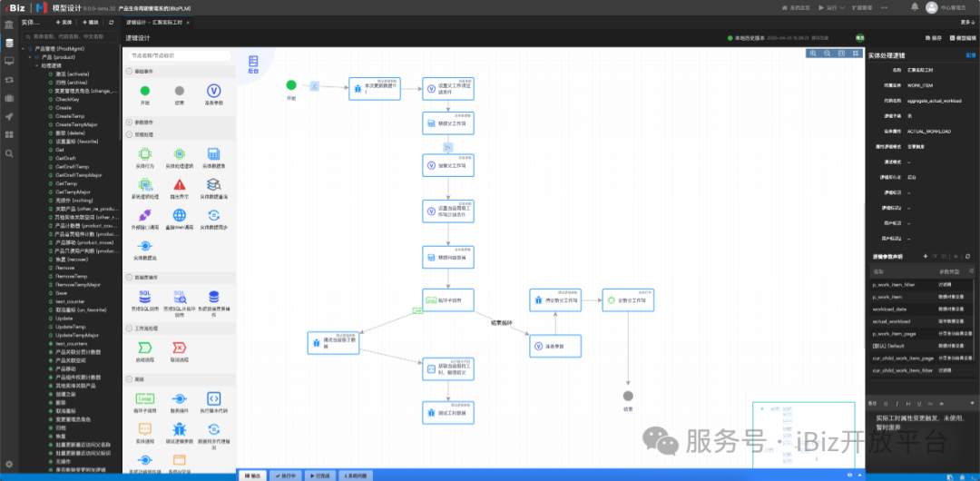
Task: Select the blue calculator dataset node
Action: pyautogui.click(x=214, y=153)
